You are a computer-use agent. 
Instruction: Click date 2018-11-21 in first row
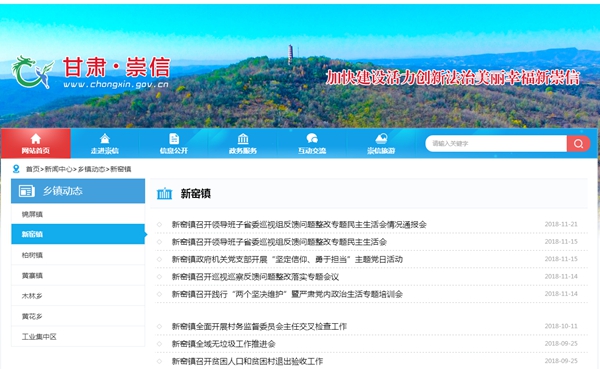click(x=561, y=224)
